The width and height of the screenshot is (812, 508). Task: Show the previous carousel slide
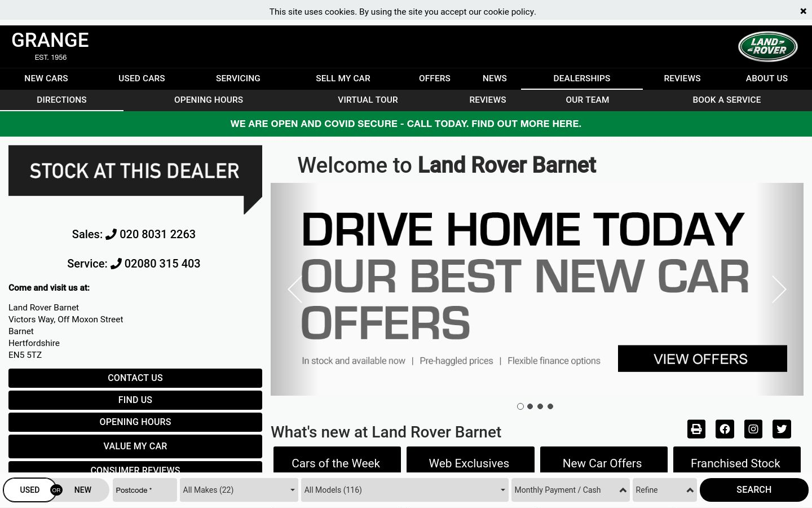(x=295, y=289)
